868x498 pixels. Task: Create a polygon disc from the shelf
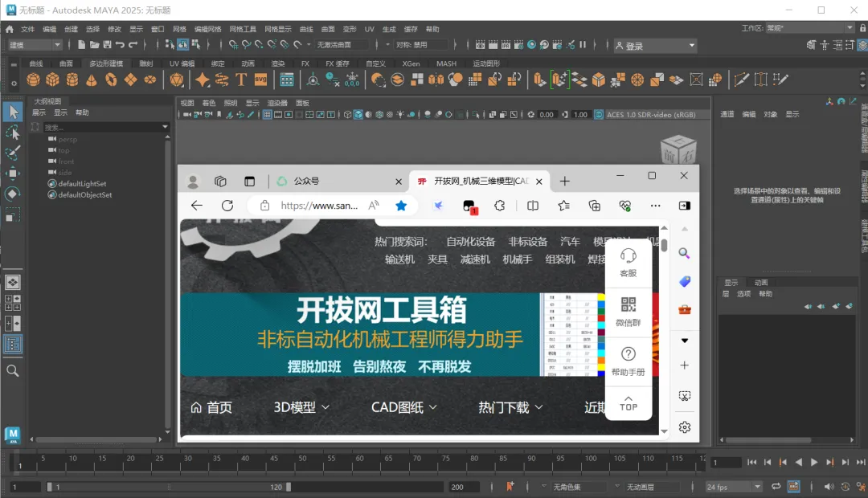coord(150,80)
